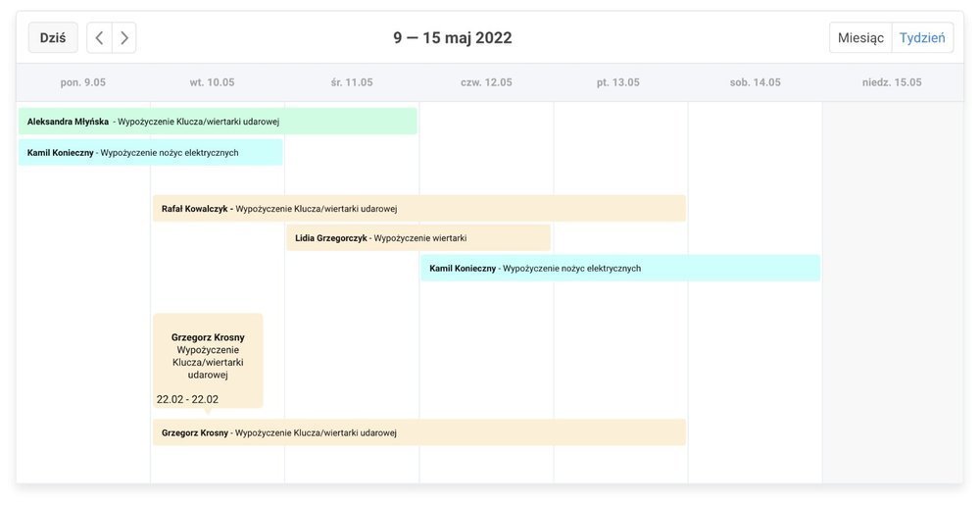Open Rafał Kowalczyk rental event
The width and height of the screenshot is (980, 505).
(x=418, y=209)
